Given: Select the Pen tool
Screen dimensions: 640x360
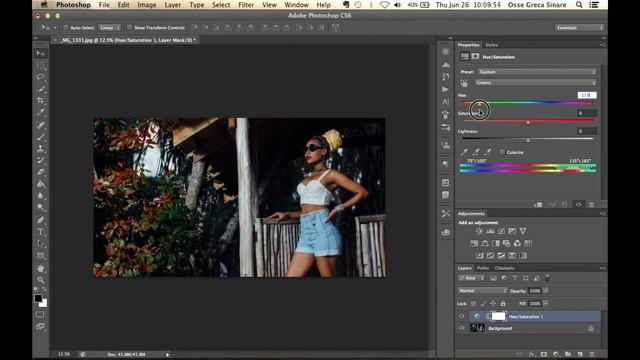Looking at the screenshot, I should (x=40, y=220).
